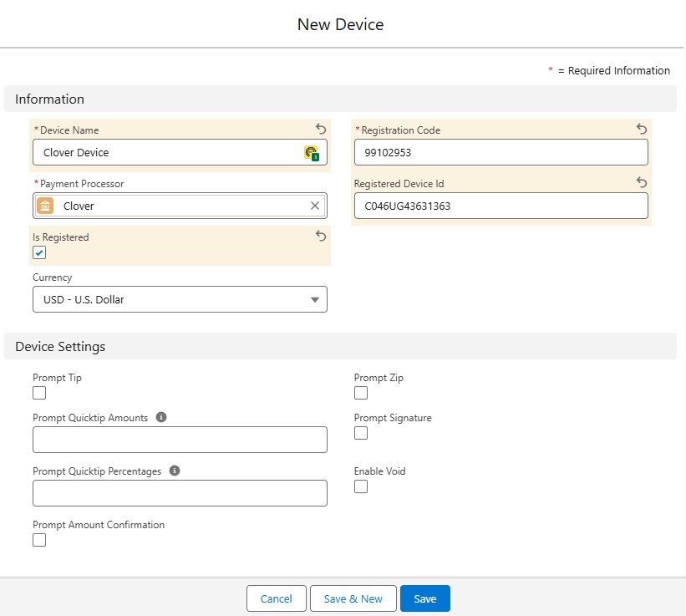
Task: Turn on Enable Void checkbox
Action: (x=361, y=486)
